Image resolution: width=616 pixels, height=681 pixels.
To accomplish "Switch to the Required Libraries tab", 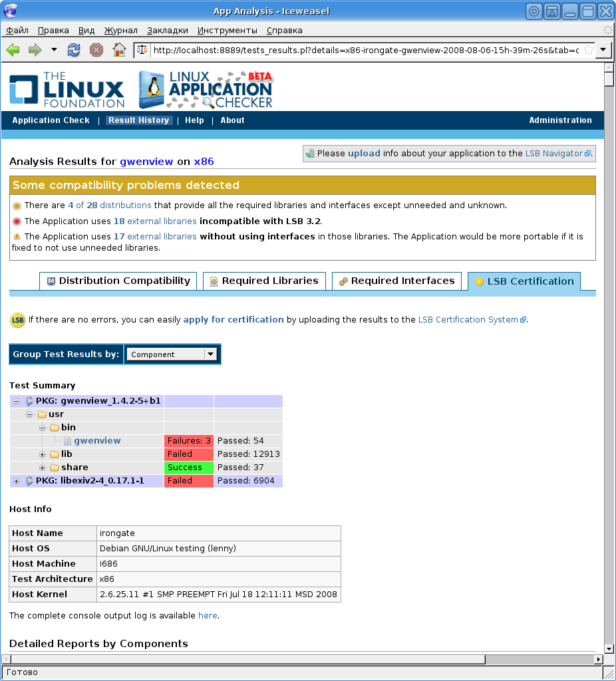I will 264,281.
